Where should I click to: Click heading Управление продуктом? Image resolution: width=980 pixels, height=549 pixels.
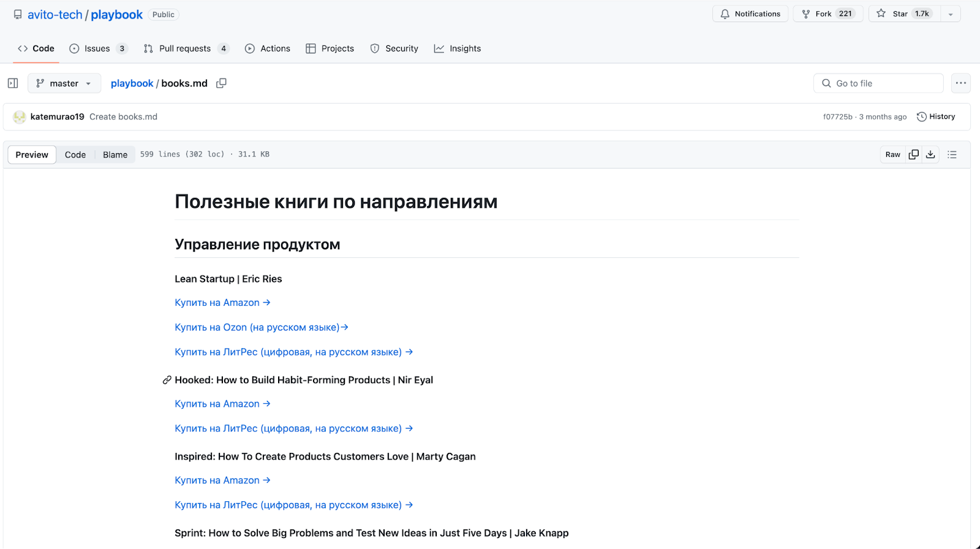(257, 244)
